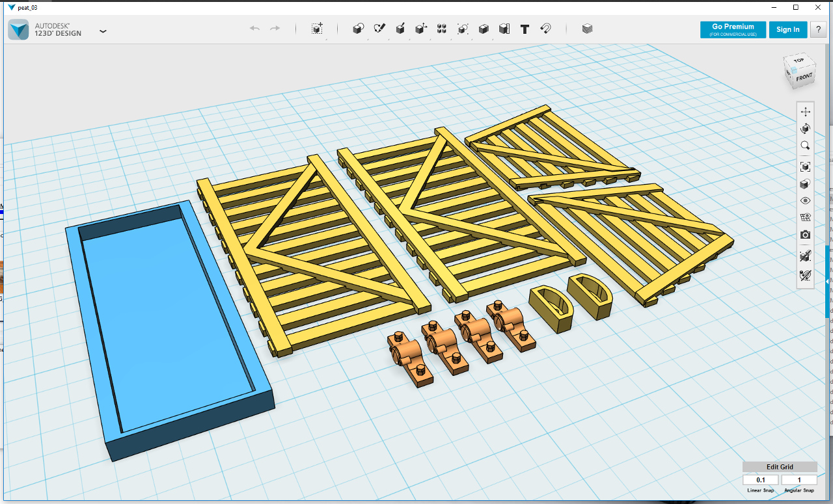The height and width of the screenshot is (504, 833).
Task: Click the Edit Grid button
Action: 780,467
